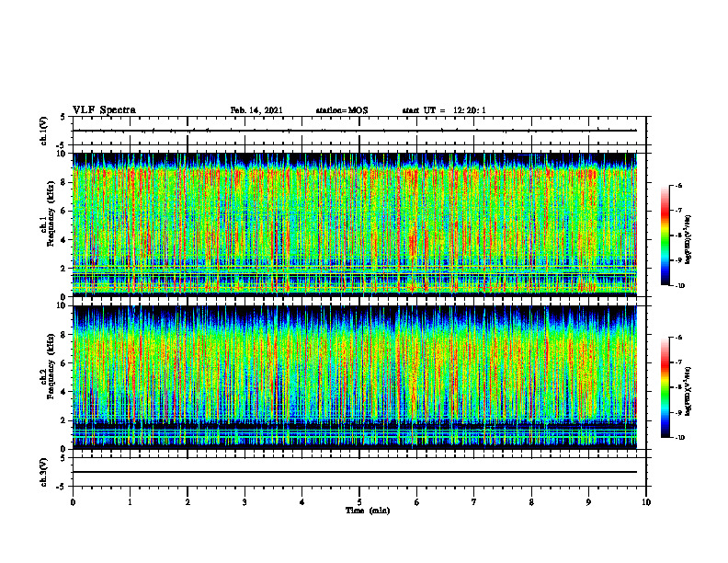Click inside the ch.1 spectrogram panel
The height and width of the screenshot is (563, 728).
click(355, 224)
